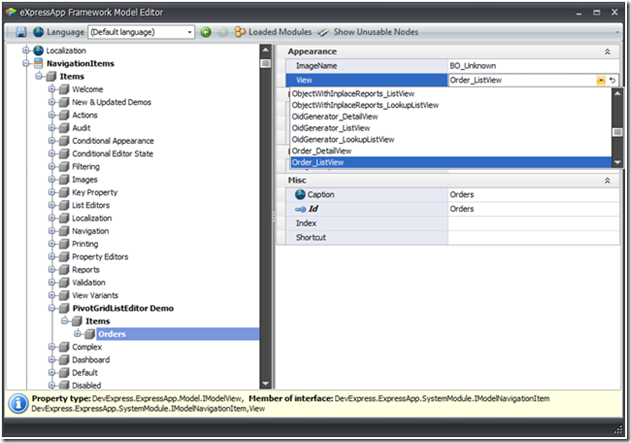Choose OidGenerator_LookupListView option
The image size is (631, 443).
pos(451,139)
